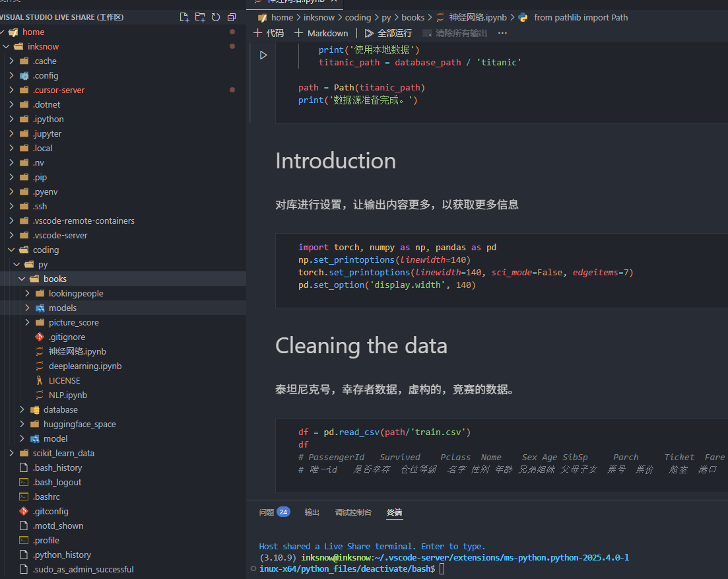Click the terminal prompt input area

pyautogui.click(x=442, y=569)
